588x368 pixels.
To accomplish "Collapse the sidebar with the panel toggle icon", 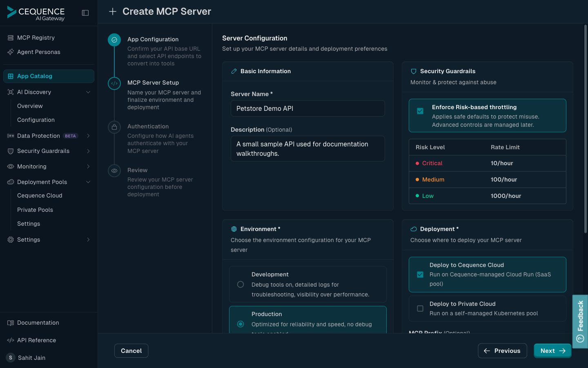I will point(85,13).
